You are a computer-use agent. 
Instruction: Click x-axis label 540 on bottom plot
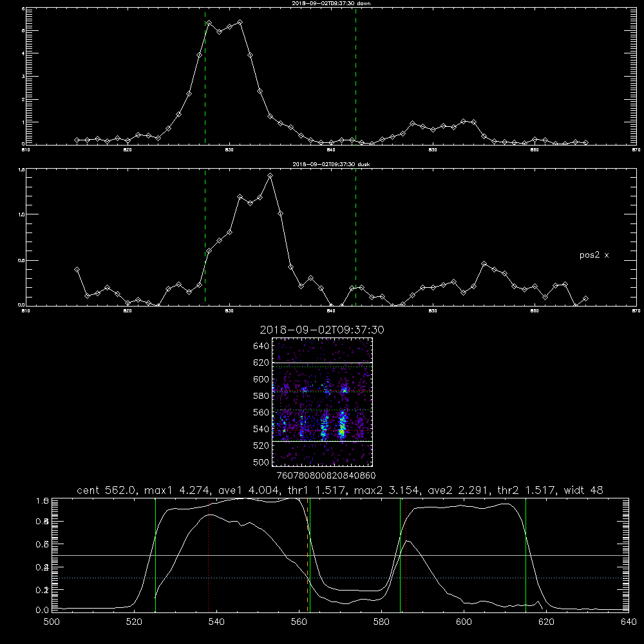tap(216, 622)
